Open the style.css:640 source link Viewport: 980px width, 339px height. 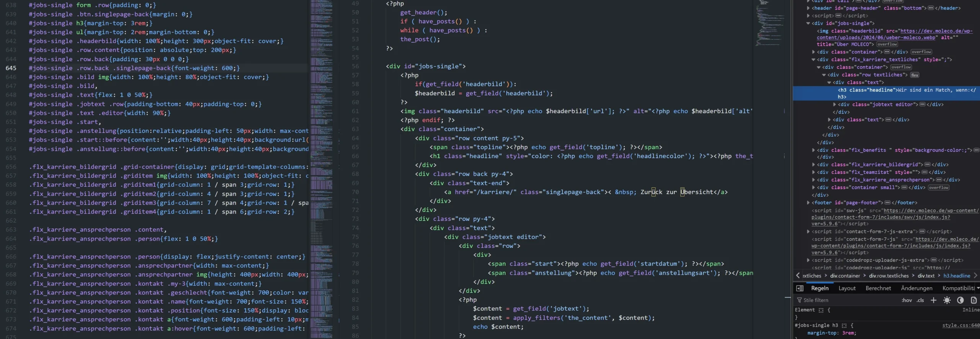click(961, 326)
